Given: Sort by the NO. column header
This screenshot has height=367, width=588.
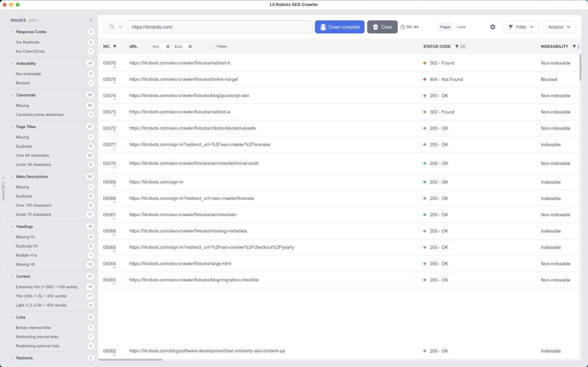Looking at the screenshot, I should coord(110,47).
